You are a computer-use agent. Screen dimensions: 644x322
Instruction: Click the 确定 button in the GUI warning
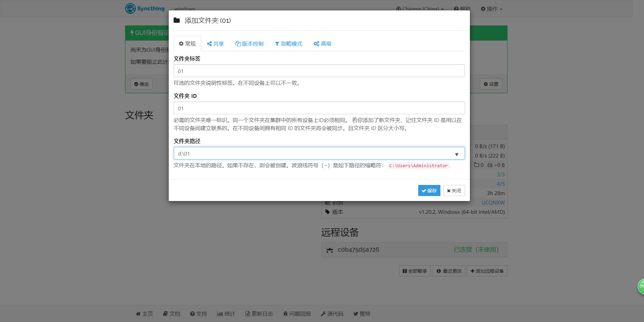click(x=141, y=84)
